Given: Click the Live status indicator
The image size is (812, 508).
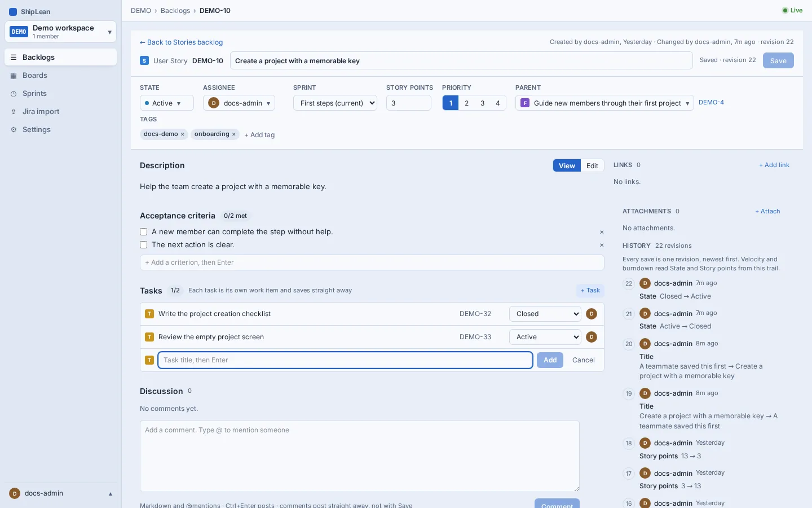Looking at the screenshot, I should (792, 10).
